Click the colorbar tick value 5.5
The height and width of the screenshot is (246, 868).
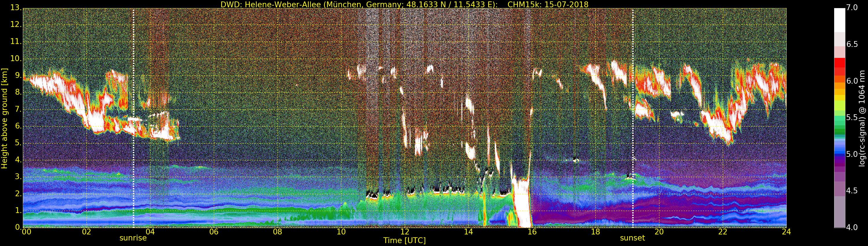852,117
